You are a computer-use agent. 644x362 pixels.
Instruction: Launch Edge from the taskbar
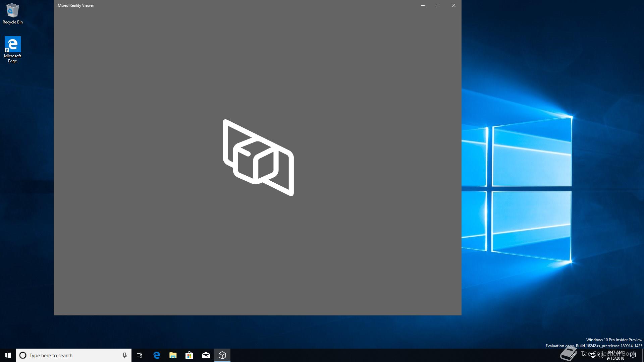(x=157, y=355)
